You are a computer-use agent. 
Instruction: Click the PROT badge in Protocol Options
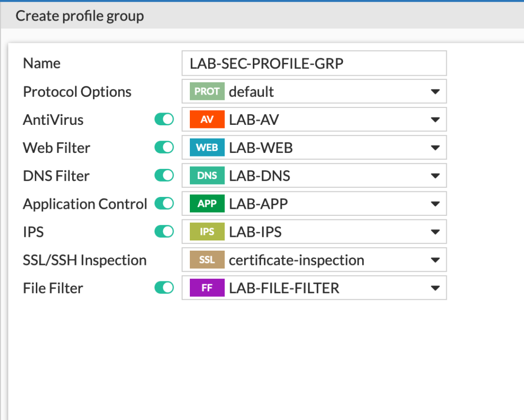(x=207, y=91)
